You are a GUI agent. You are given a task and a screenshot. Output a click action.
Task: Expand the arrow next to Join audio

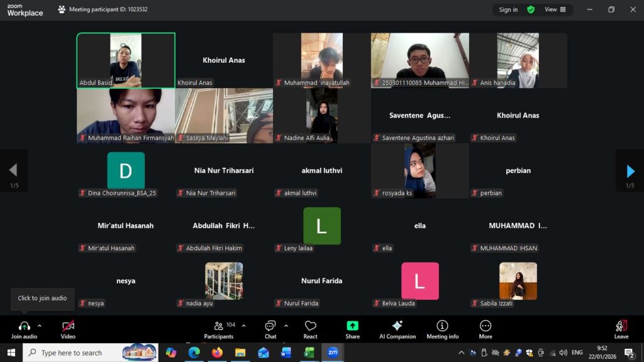click(40, 326)
